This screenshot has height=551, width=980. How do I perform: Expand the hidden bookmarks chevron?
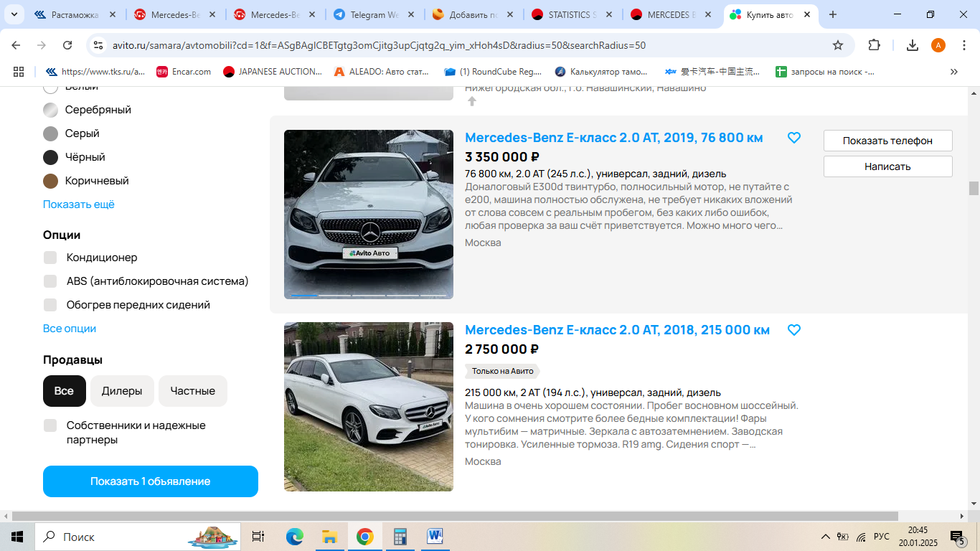[954, 72]
